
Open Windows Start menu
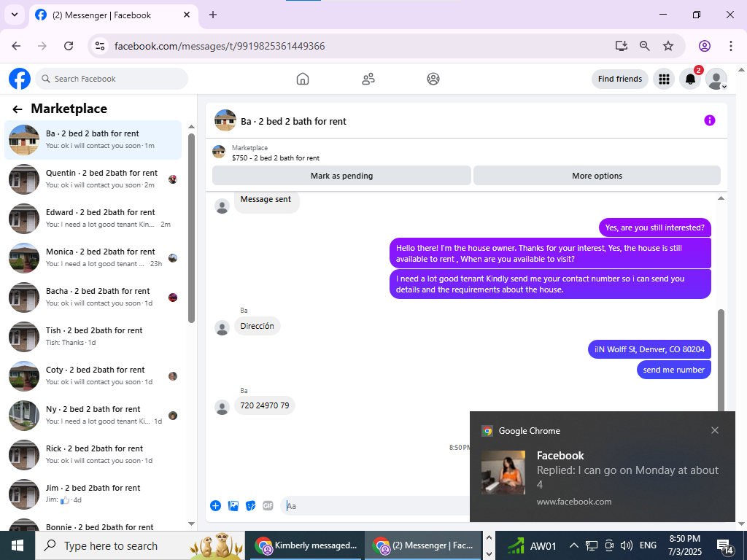(x=18, y=545)
